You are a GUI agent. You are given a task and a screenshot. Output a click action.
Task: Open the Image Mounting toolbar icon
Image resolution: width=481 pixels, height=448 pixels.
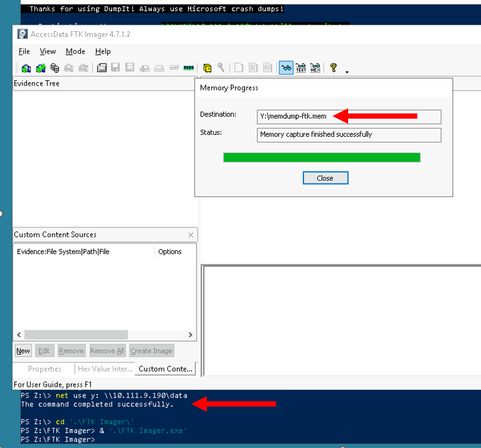(54, 67)
